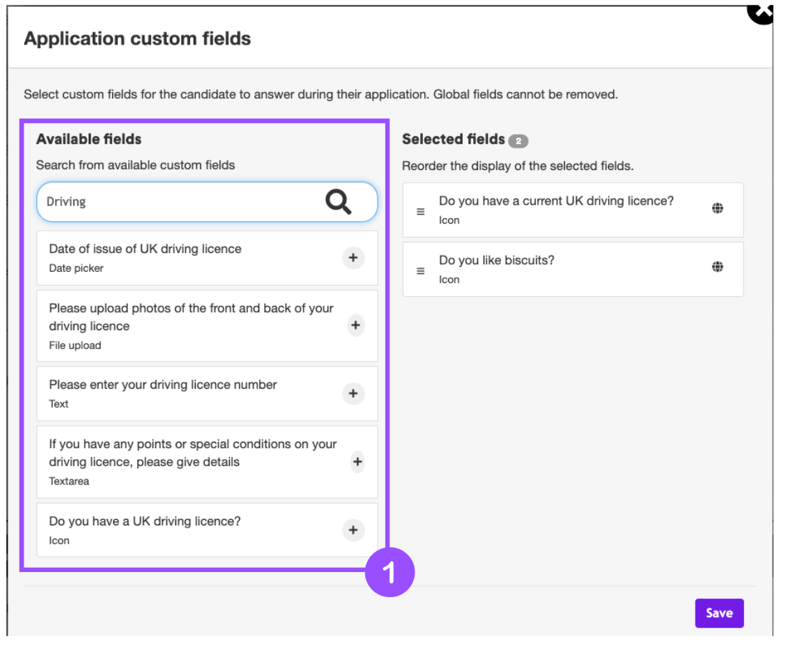Click globe icon on 'Do you like biscuits?' field
Screen dimensions: 786x648
[717, 267]
